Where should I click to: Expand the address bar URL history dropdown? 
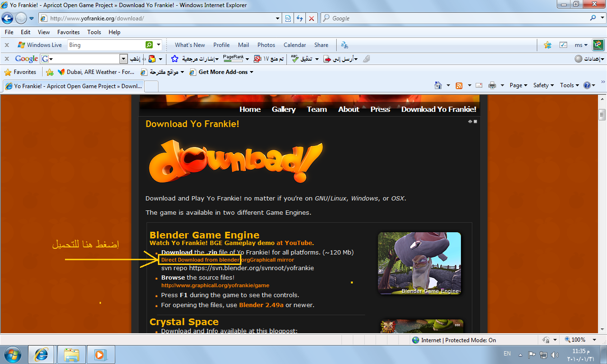click(x=278, y=18)
